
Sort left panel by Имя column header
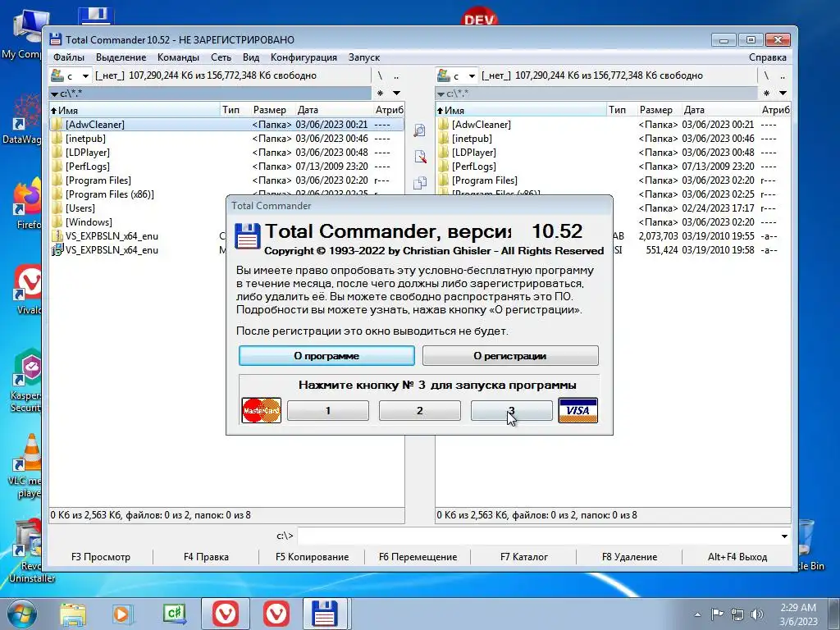click(x=135, y=110)
